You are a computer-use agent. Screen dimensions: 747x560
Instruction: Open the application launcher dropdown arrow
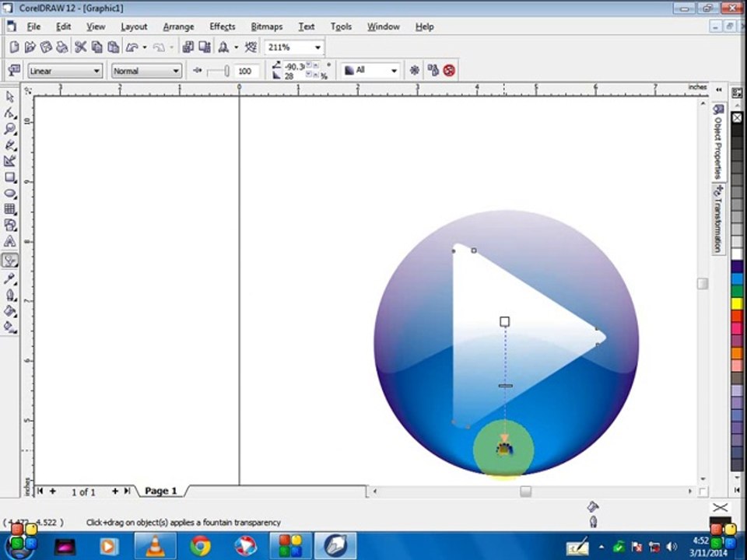click(237, 47)
